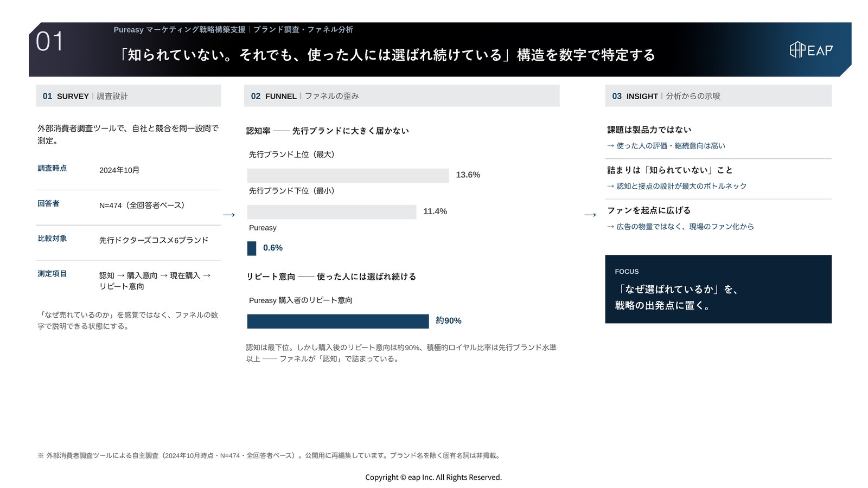Click the line → 認知と接点の設計が最大のボトルネック

tap(677, 186)
